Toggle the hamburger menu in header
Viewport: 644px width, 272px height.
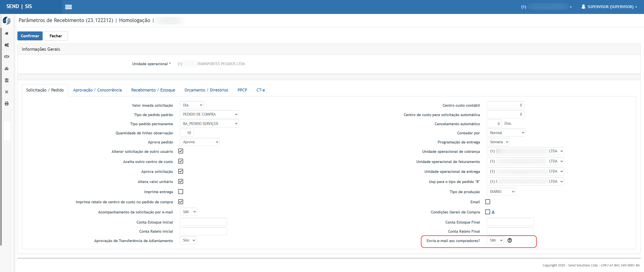point(68,7)
